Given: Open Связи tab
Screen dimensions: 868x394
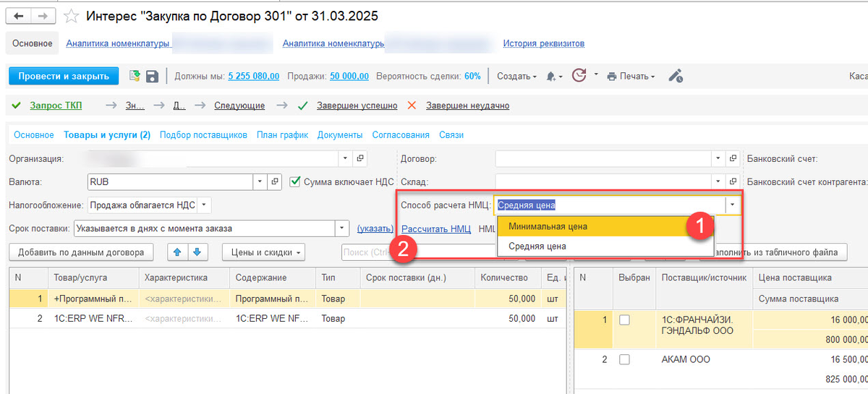Looking at the screenshot, I should [451, 134].
